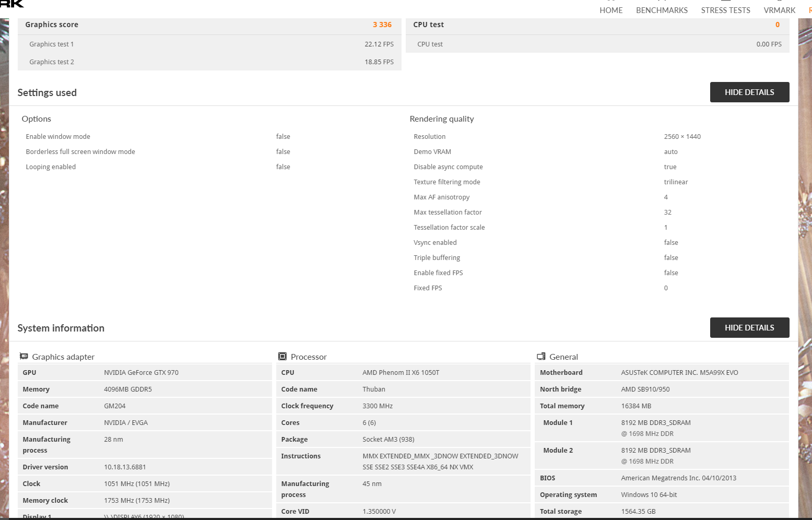Screen dimensions: 812x520
Task: Click the Graphics adapter card icon
Action: (x=23, y=357)
